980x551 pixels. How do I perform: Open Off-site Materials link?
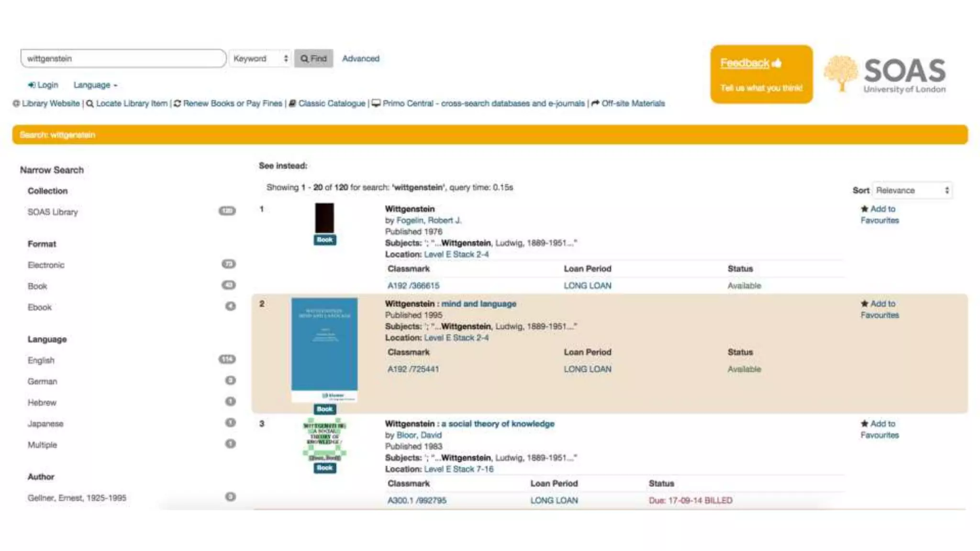click(x=633, y=103)
